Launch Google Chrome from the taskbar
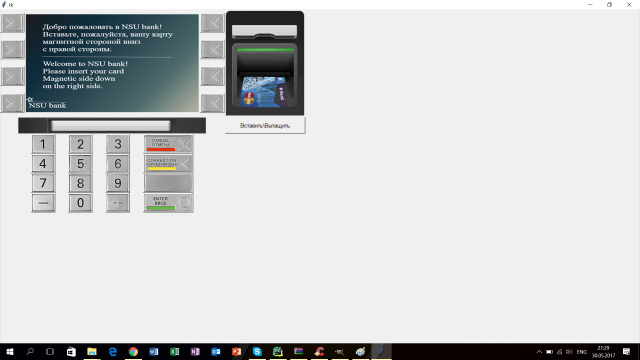640x360 pixels. [x=133, y=351]
